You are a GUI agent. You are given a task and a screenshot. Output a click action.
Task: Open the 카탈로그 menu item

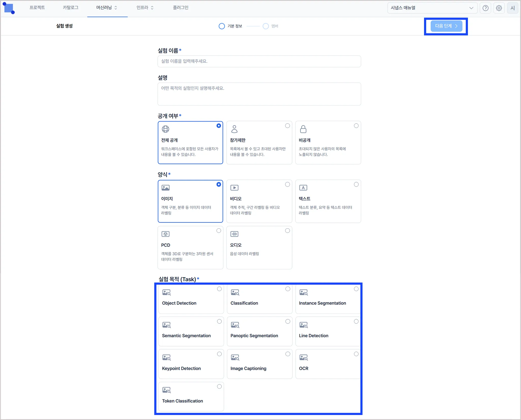click(70, 8)
